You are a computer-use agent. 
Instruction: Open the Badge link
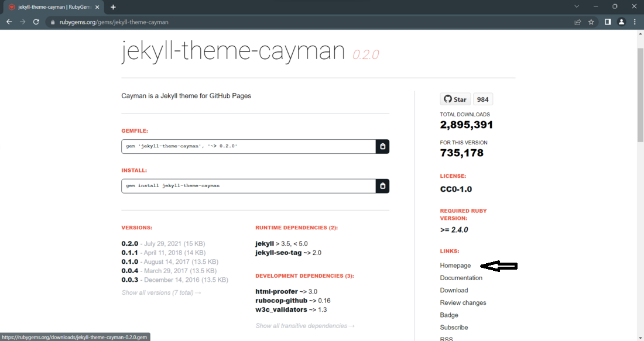click(449, 315)
